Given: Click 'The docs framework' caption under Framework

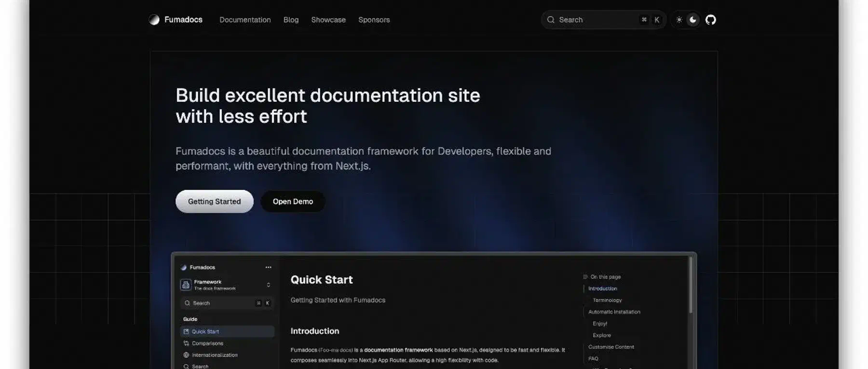Looking at the screenshot, I should pos(215,288).
